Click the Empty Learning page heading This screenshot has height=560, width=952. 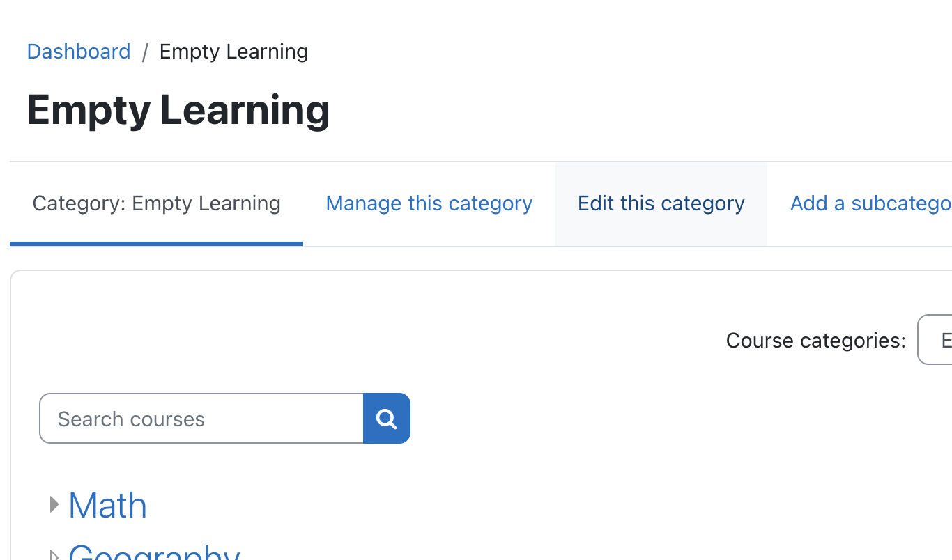tap(178, 110)
